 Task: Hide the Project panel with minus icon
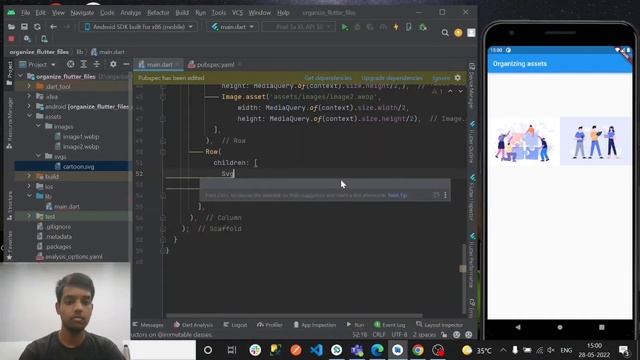tap(126, 64)
